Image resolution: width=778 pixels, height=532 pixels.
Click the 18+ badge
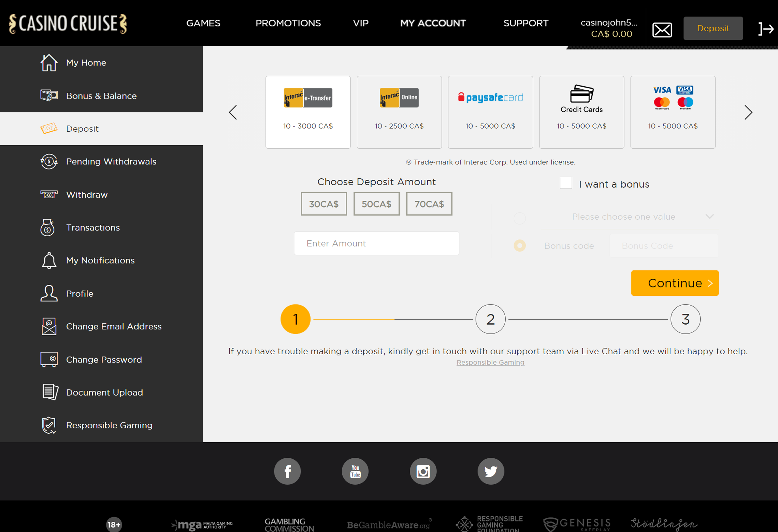(x=114, y=524)
